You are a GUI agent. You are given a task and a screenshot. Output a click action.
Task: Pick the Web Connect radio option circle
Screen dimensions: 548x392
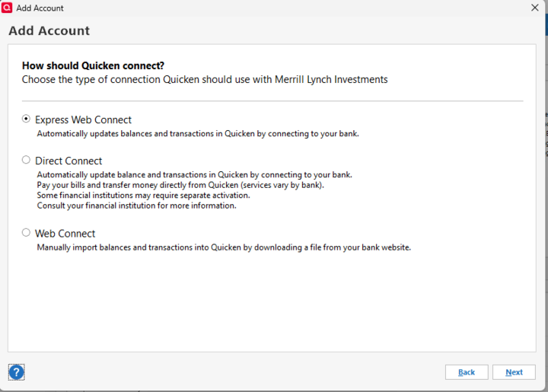pos(27,233)
